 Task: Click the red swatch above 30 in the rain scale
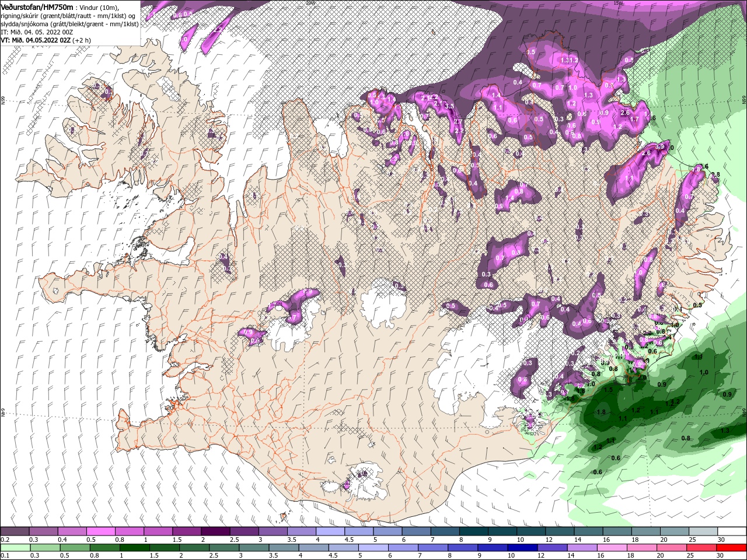click(x=731, y=547)
